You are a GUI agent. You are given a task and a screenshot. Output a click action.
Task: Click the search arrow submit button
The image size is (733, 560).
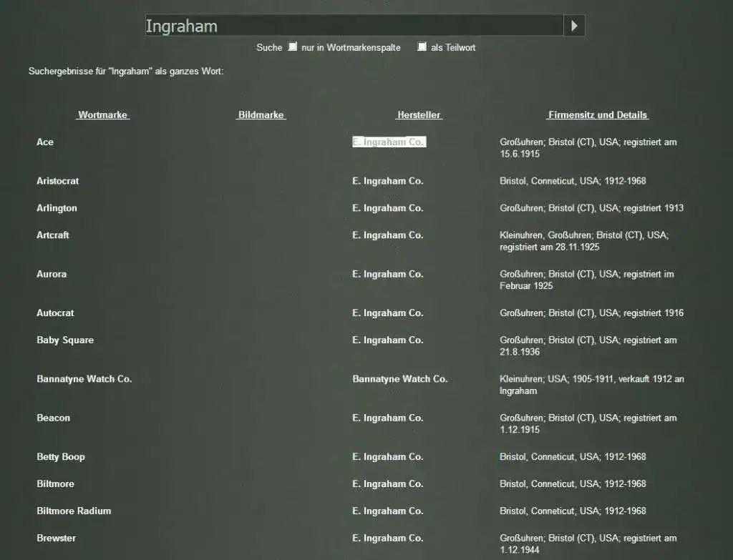(x=574, y=26)
